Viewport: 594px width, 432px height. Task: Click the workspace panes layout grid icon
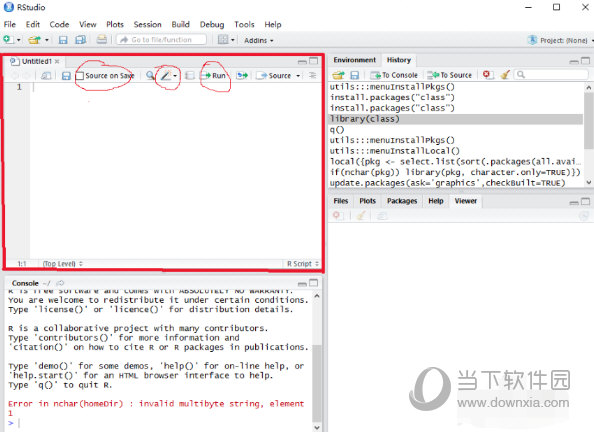pos(223,39)
